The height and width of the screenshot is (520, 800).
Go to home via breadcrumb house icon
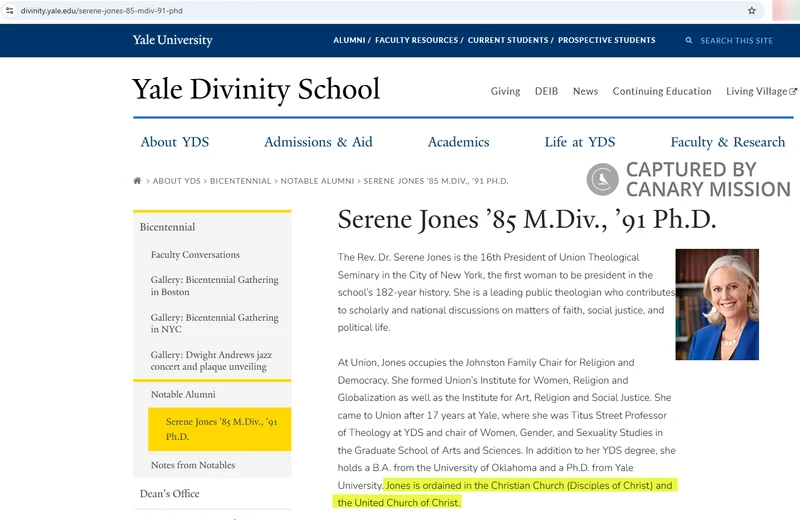pos(137,181)
